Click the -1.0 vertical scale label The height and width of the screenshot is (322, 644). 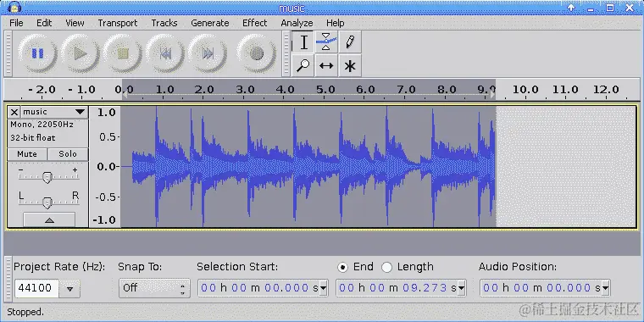point(104,220)
